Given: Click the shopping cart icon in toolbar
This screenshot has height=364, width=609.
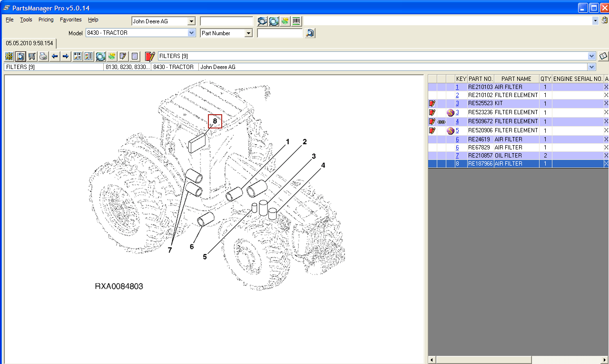Looking at the screenshot, I should click(x=32, y=56).
